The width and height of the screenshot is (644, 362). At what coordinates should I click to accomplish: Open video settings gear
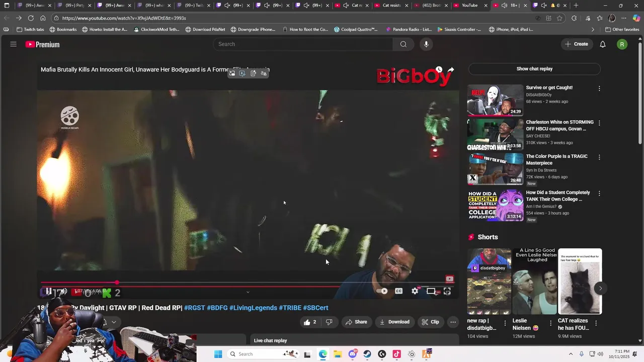415,291
